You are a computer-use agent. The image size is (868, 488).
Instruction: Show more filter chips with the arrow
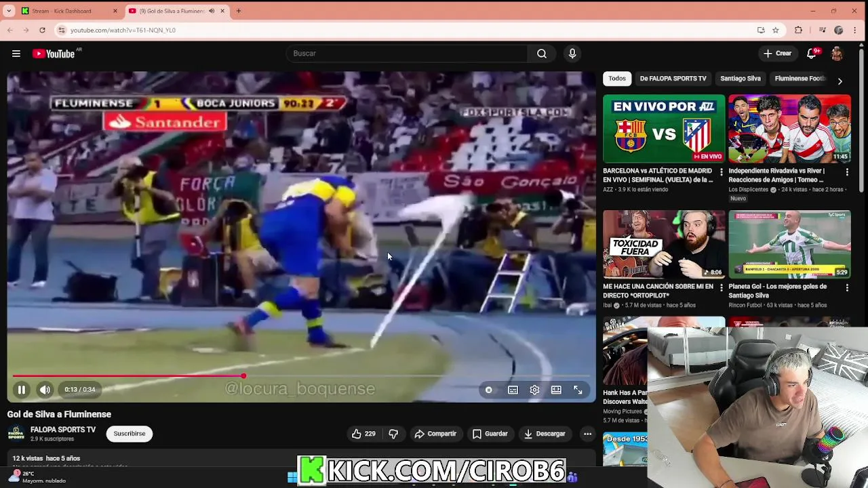click(840, 81)
